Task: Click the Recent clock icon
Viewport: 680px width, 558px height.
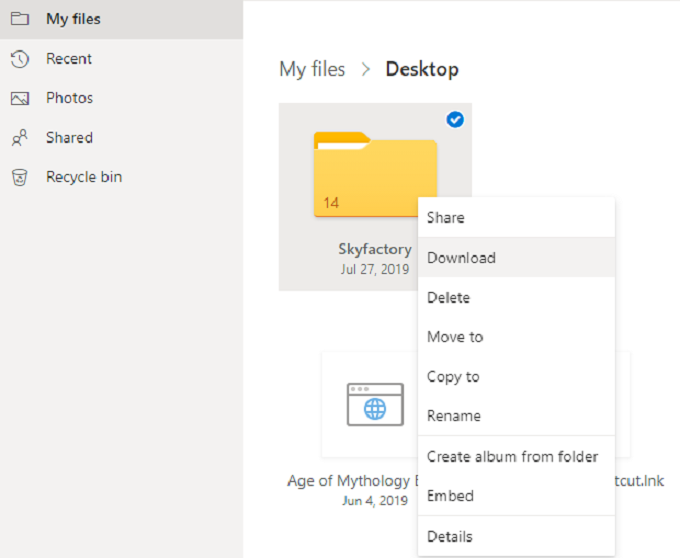Action: (20, 59)
